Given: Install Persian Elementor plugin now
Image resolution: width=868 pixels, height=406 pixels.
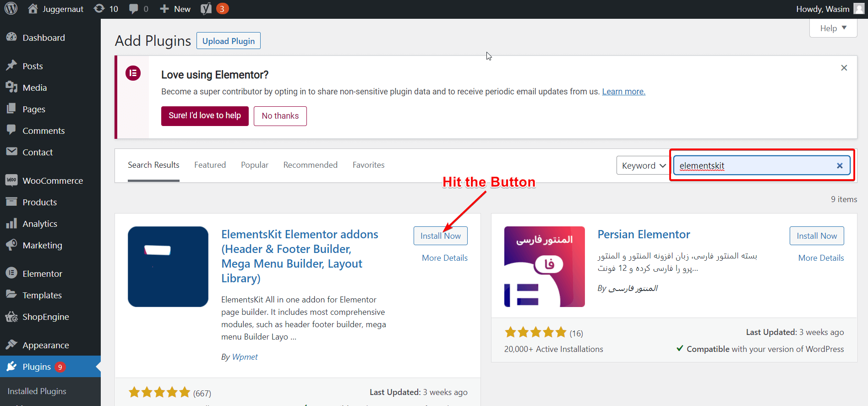Looking at the screenshot, I should tap(817, 236).
